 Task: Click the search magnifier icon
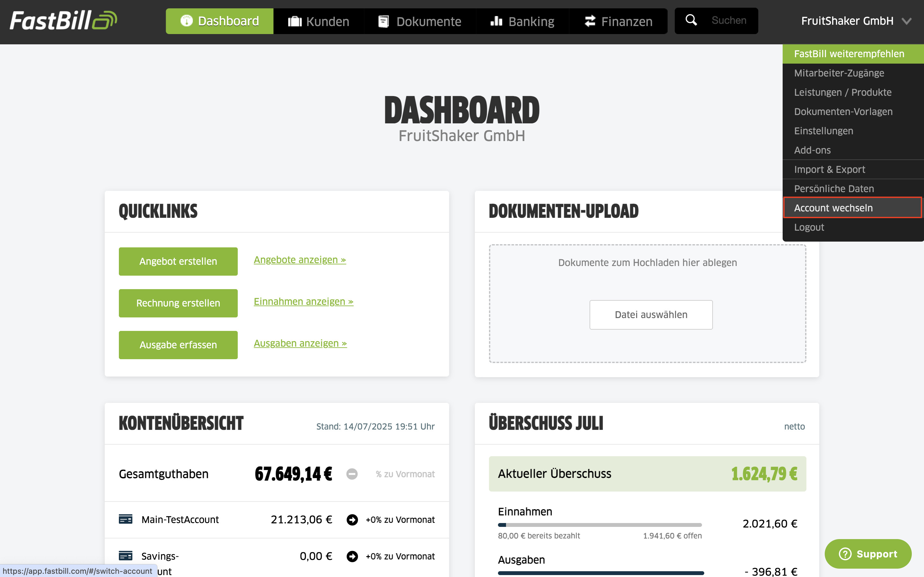(x=691, y=20)
